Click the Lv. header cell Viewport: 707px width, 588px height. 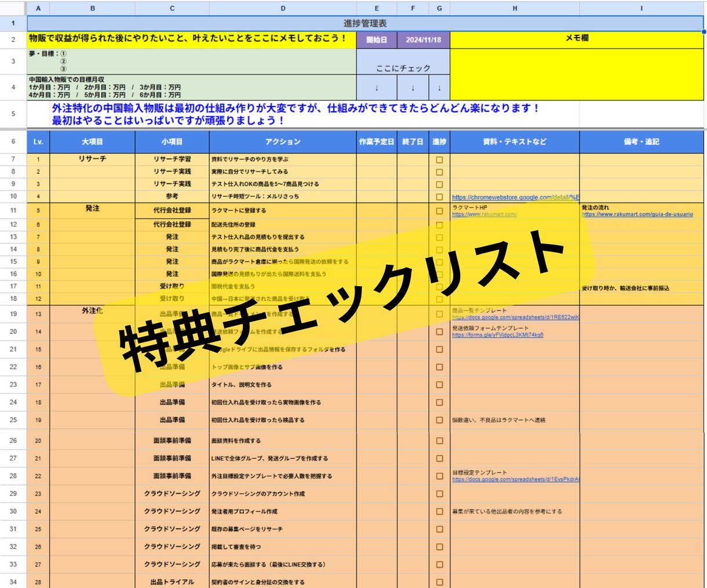(x=38, y=142)
